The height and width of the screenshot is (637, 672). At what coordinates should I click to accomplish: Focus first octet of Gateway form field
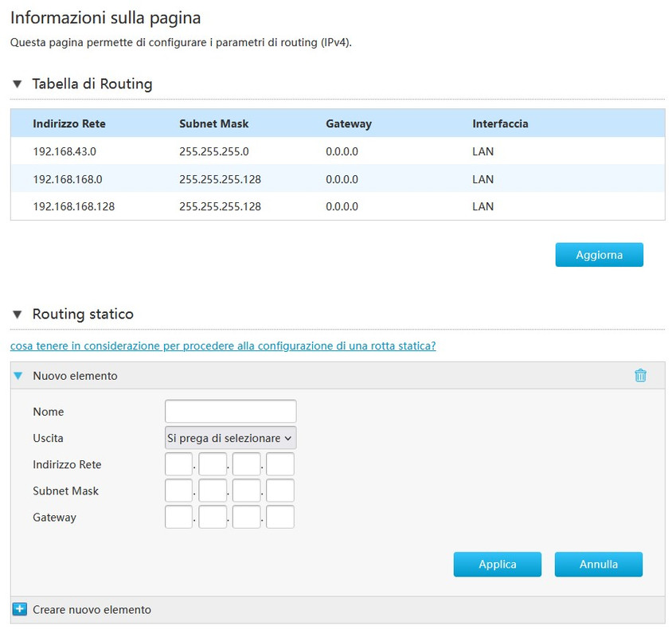[x=178, y=517]
